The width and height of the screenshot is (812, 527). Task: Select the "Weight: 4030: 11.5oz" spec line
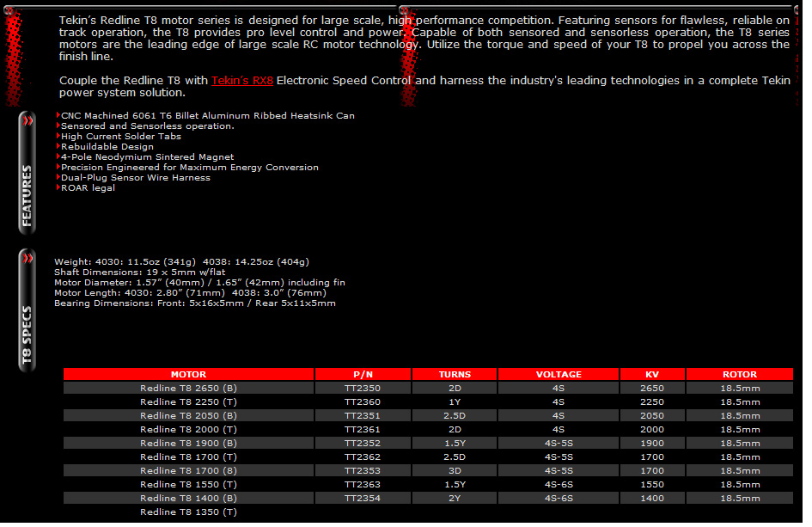(182, 261)
